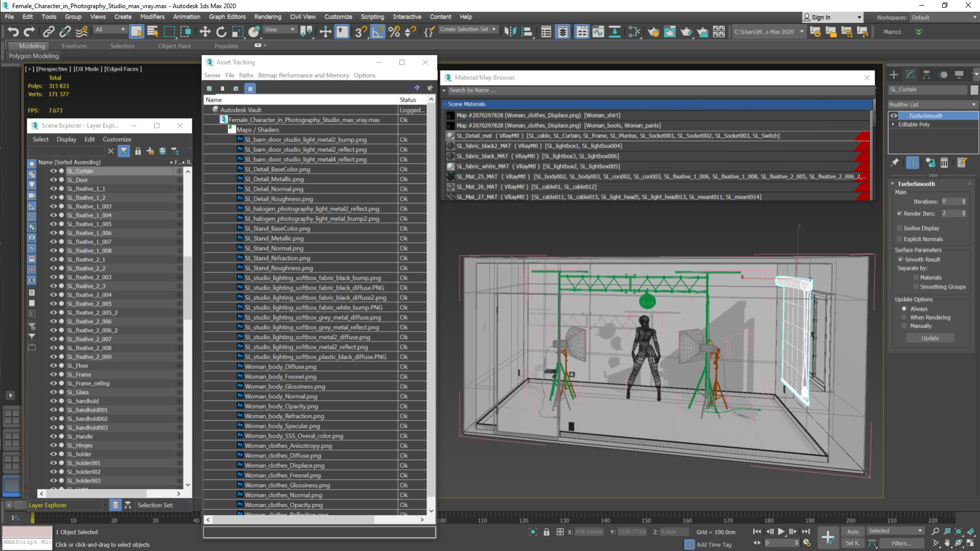
Task: Uncheck Smooth Result checkbox
Action: coord(901,259)
